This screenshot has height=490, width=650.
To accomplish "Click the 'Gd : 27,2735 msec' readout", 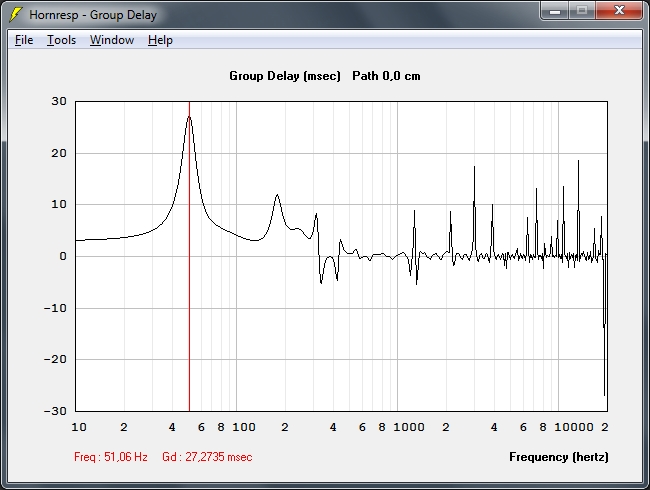I will [x=207, y=457].
